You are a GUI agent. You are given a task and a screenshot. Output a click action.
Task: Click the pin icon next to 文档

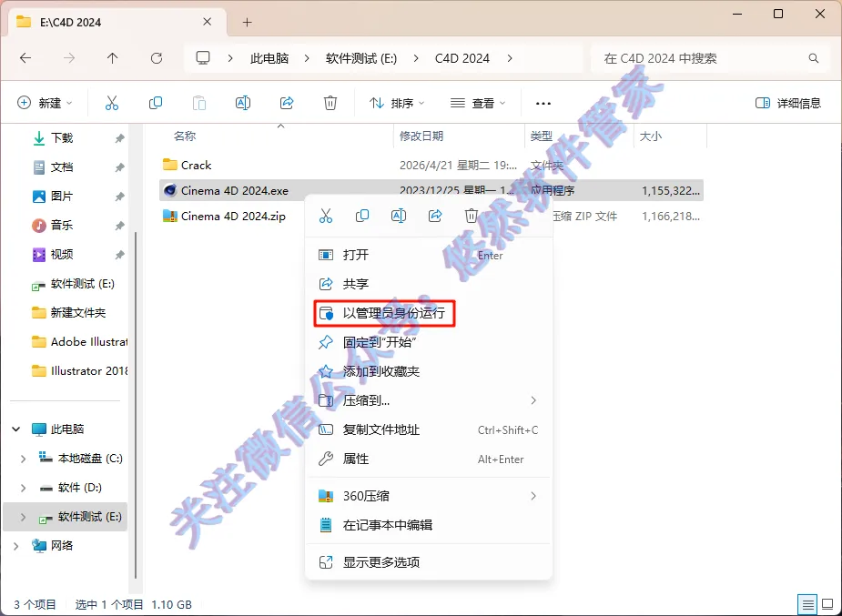[119, 167]
